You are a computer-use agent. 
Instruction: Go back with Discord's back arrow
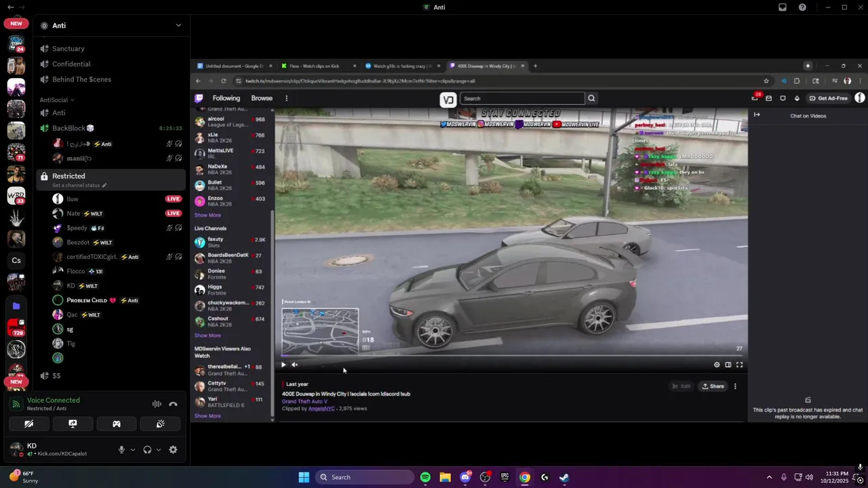[9, 7]
